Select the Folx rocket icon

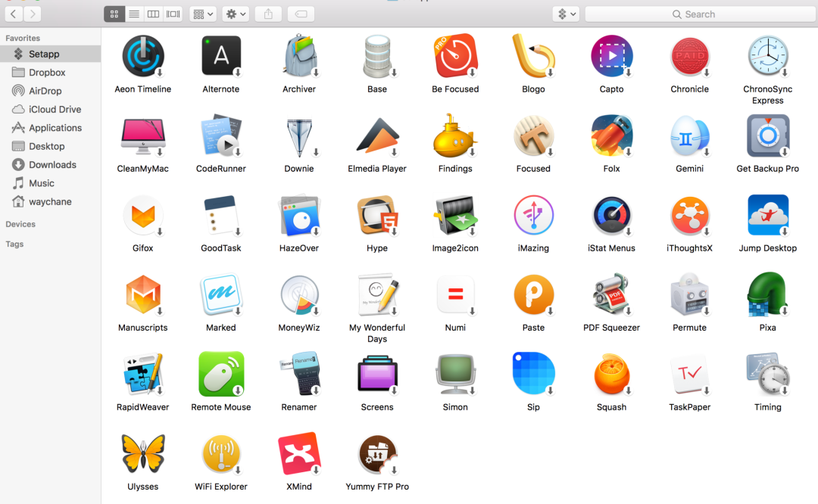(x=611, y=135)
